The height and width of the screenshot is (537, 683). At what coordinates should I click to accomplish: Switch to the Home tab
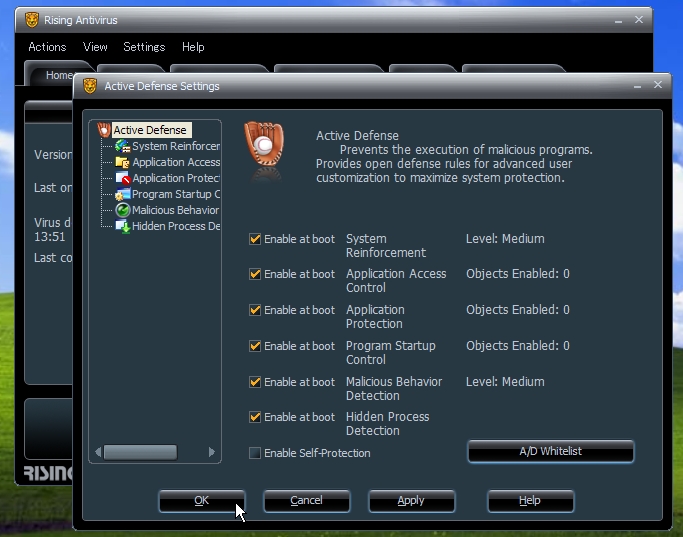tap(59, 75)
